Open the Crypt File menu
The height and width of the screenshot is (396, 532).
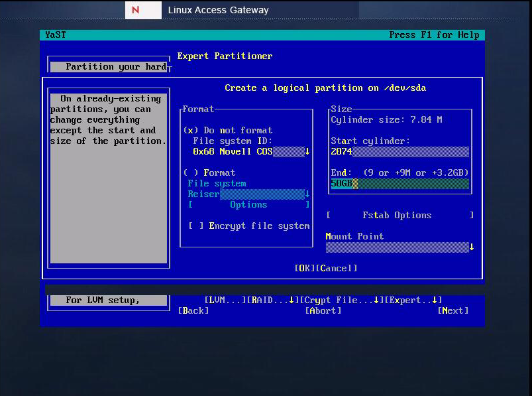pos(341,300)
